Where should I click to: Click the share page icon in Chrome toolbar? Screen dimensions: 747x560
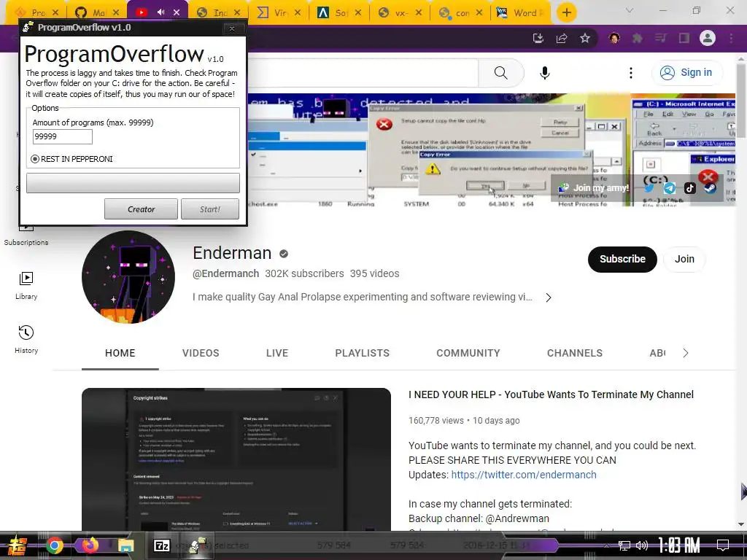tap(562, 38)
